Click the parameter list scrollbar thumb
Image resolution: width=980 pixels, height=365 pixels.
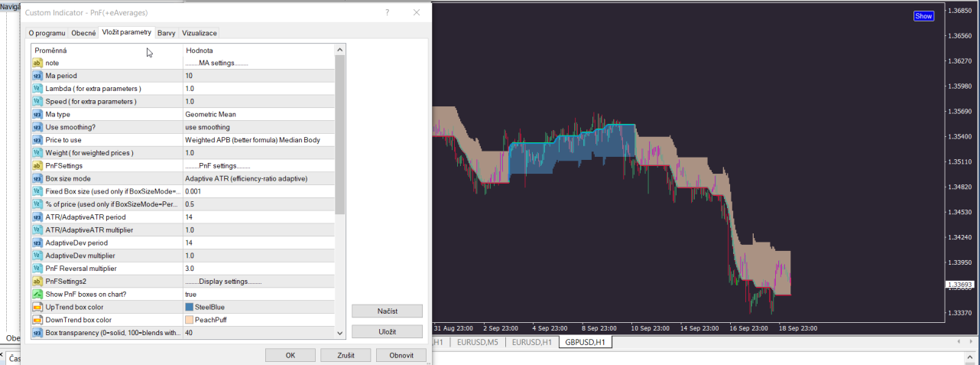click(340, 134)
